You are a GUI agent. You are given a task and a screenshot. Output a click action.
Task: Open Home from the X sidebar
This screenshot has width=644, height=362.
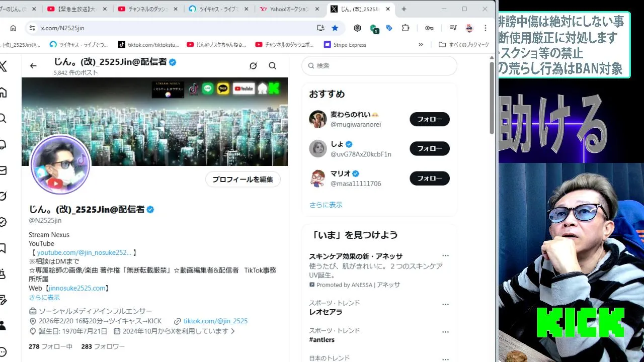(x=3, y=93)
